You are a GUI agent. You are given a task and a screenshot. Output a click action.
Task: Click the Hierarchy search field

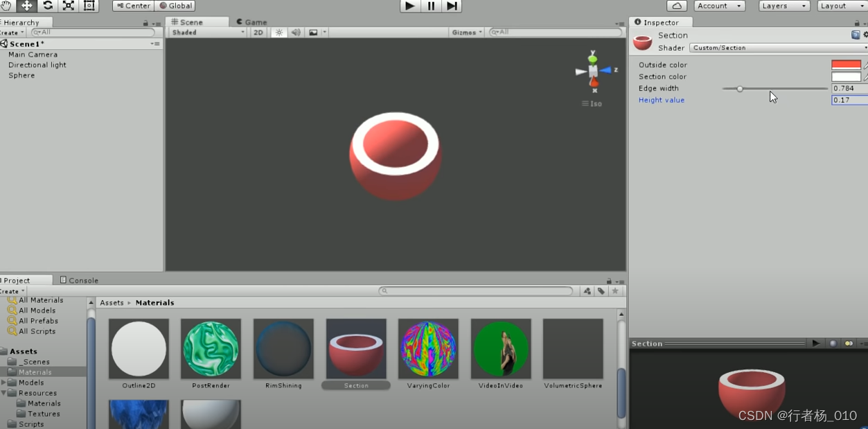(x=92, y=33)
